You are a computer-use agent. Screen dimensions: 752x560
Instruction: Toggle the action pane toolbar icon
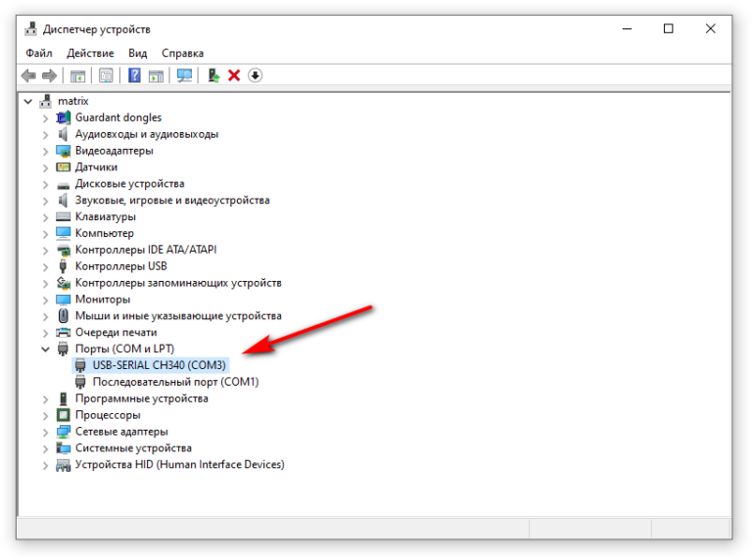pyautogui.click(x=156, y=75)
